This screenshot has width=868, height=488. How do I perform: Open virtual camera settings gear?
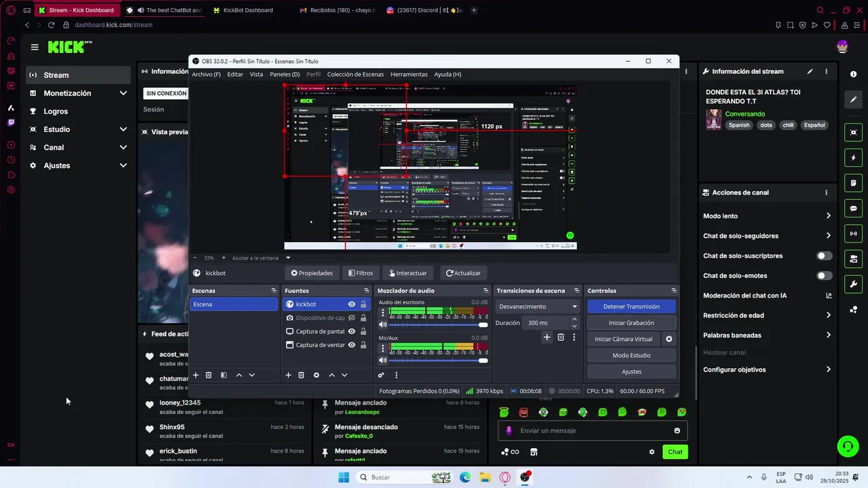[x=669, y=339]
